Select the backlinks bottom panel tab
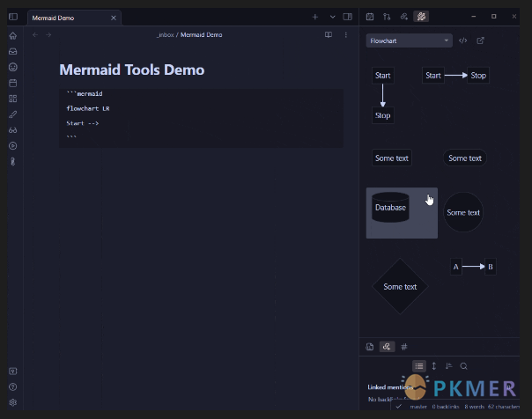Screen dimensions: 532x419 pos(387,347)
